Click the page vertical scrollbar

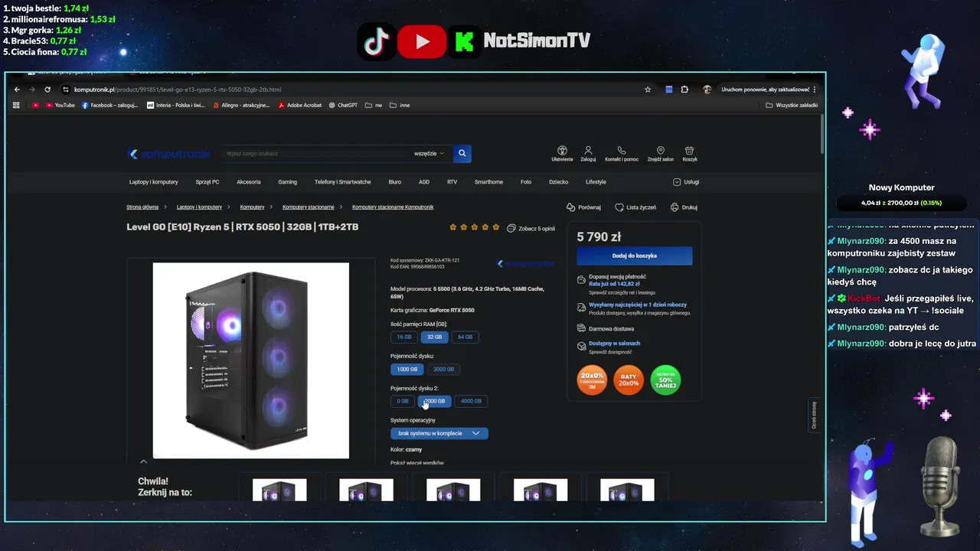(x=822, y=134)
